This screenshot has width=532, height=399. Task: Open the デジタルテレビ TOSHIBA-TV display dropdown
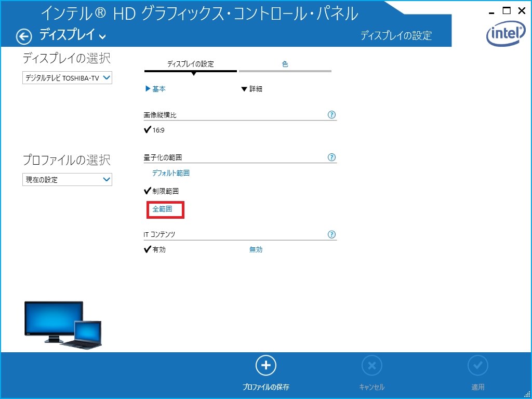coord(67,78)
